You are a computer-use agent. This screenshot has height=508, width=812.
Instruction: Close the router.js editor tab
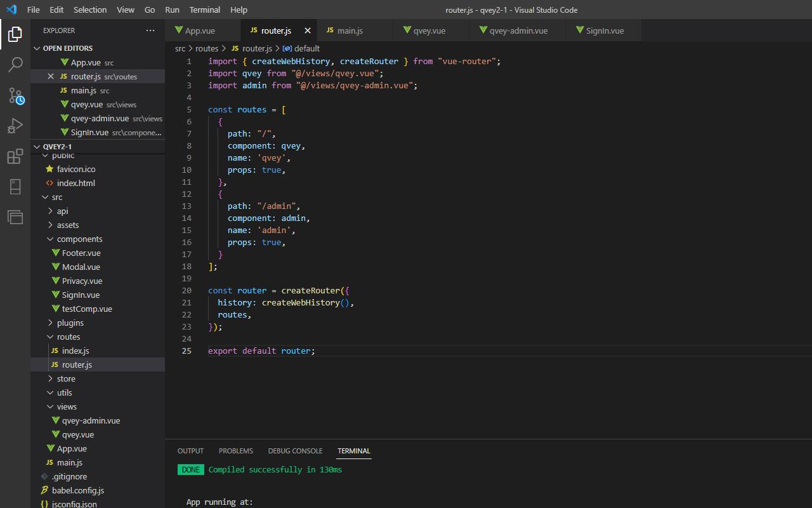click(308, 30)
